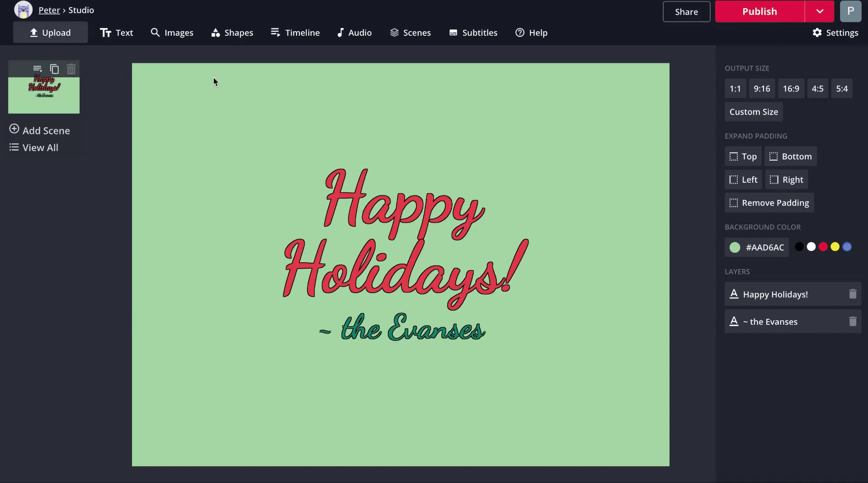868x483 pixels.
Task: Click the Add Scene plus icon
Action: tap(14, 129)
